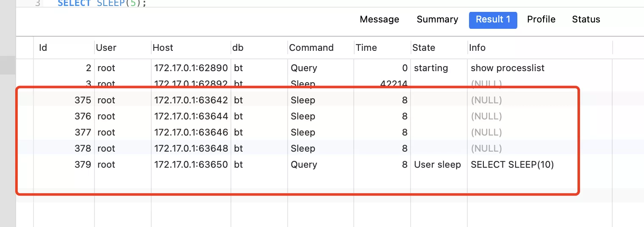Click the Id cell with value 2
This screenshot has width=644, height=227.
pyautogui.click(x=88, y=68)
